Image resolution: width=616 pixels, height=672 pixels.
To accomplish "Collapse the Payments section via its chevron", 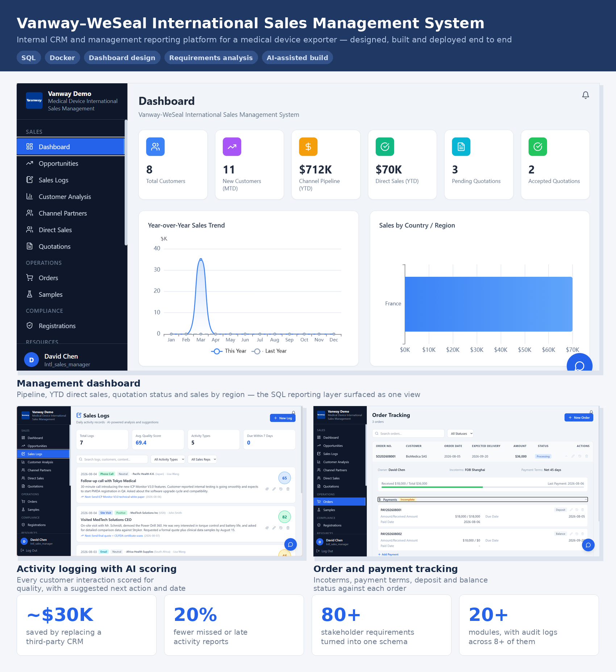I will (x=586, y=500).
